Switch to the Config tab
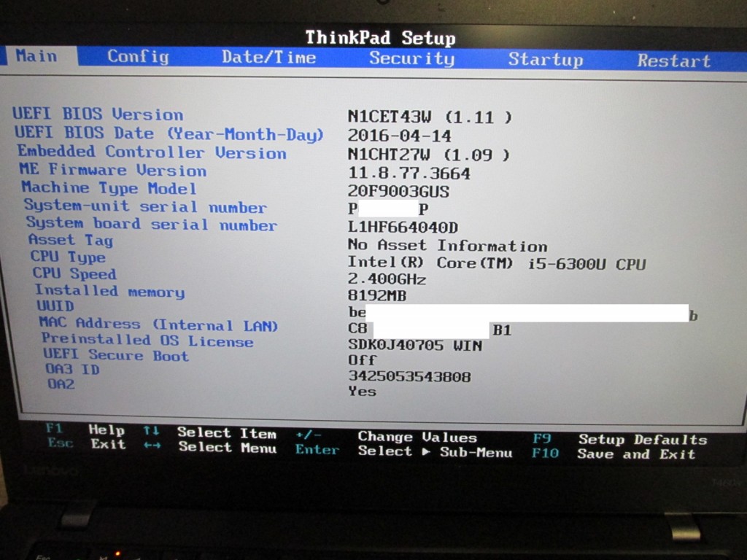Image resolution: width=747 pixels, height=560 pixels. (138, 57)
